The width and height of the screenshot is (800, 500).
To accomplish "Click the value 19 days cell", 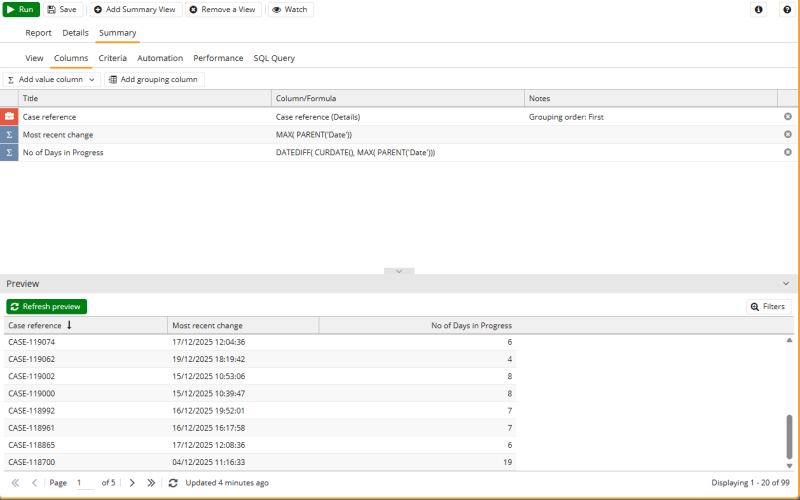I will [x=417, y=462].
